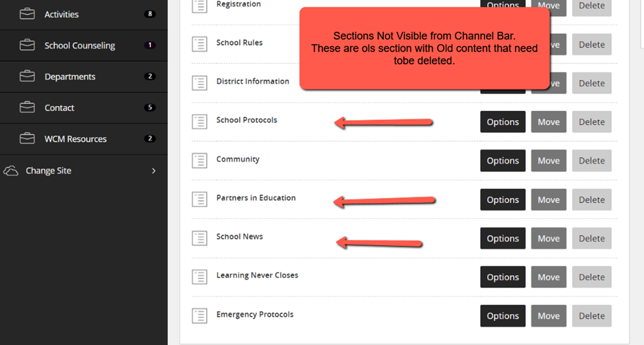Open Options for School Protocols
Image resolution: width=644 pixels, height=345 pixels.
(x=503, y=122)
